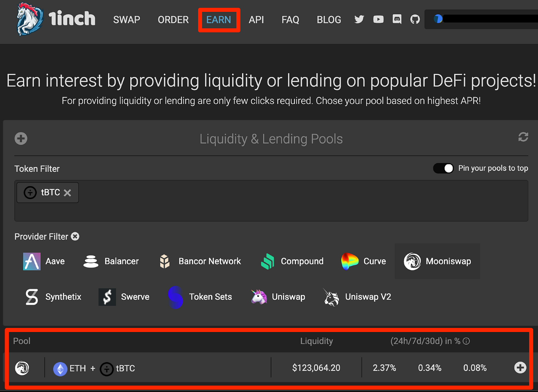Click the wallet account avatar icon
The image size is (538, 392).
click(438, 19)
